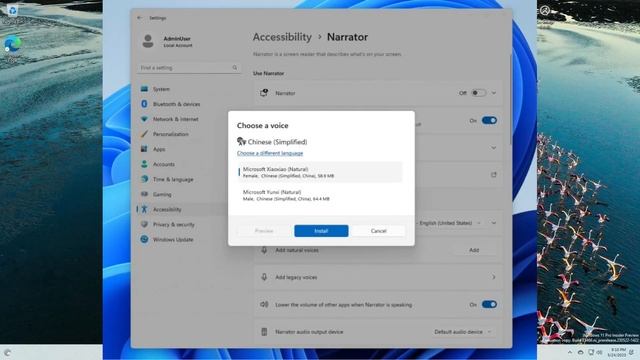The height and width of the screenshot is (360, 640).
Task: Click the lower volume speaker icon
Action: pos(264,304)
